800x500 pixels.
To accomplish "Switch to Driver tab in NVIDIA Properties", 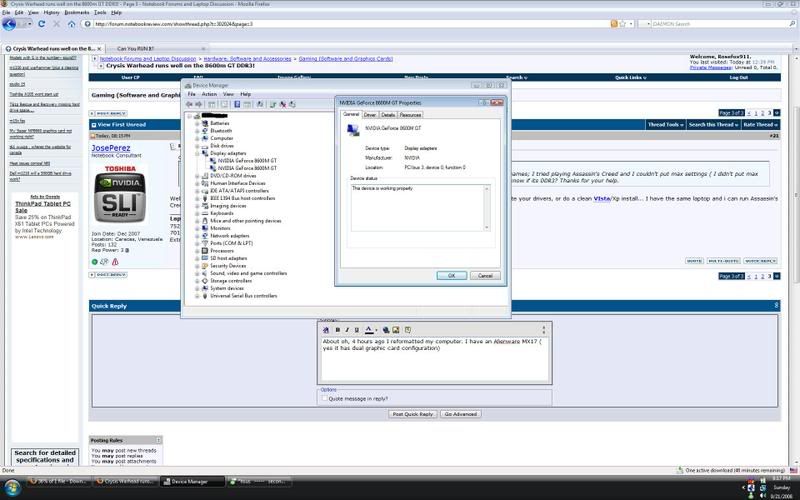I will click(370, 115).
